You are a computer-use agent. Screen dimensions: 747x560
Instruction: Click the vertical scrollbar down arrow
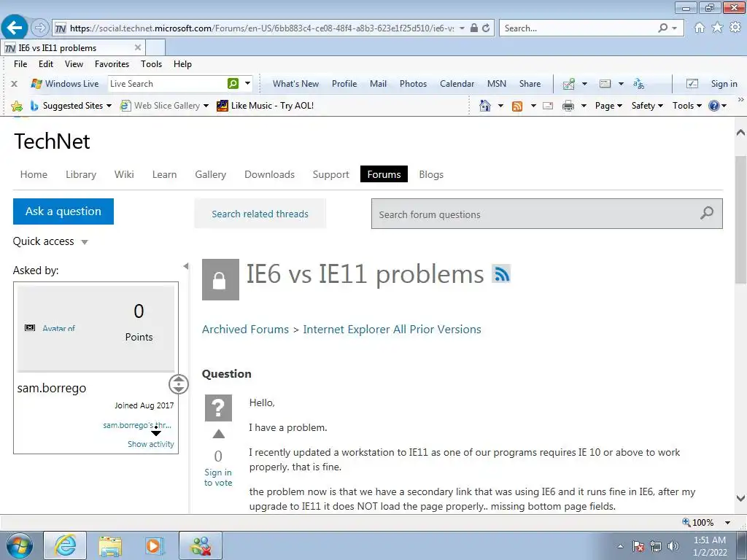pos(740,499)
